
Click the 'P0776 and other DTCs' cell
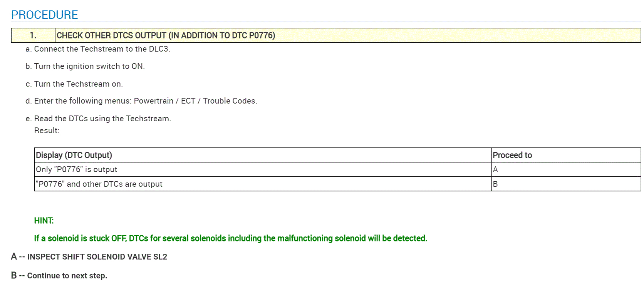(99, 184)
